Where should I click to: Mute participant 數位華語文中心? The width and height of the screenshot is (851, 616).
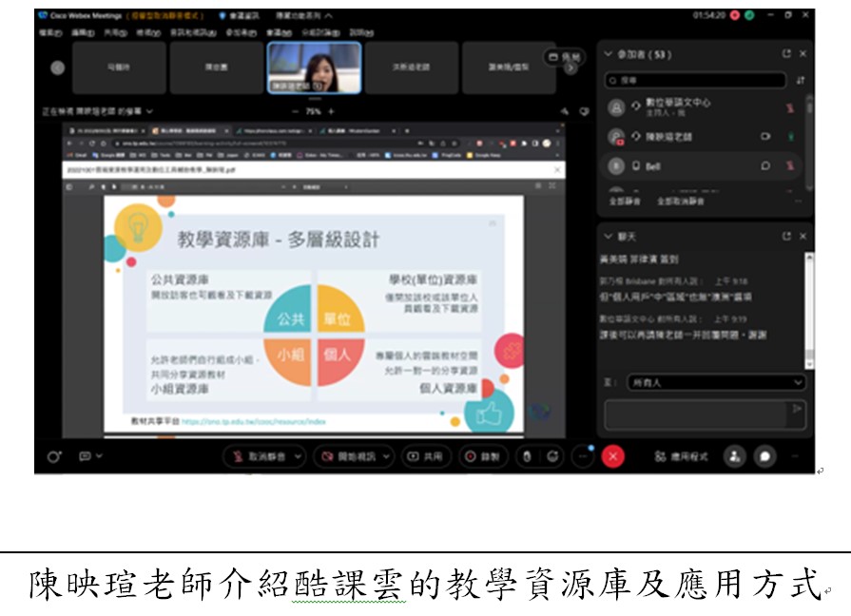(790, 107)
